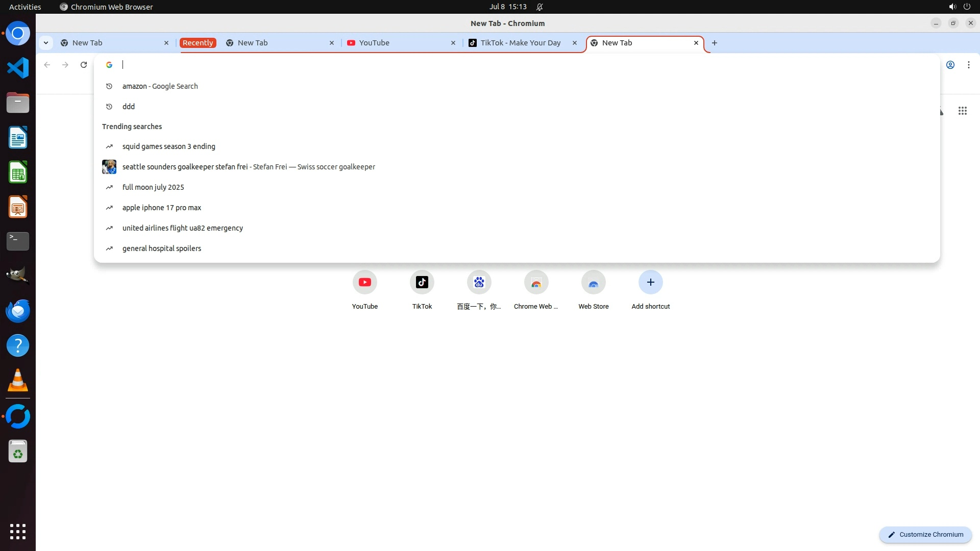Open the Baidu shortcut tile
Screen dimensions: 980x551
(479, 283)
